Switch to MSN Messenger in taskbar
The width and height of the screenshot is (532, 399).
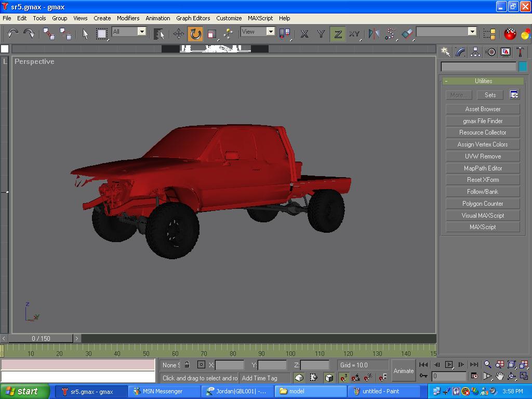[x=163, y=391]
